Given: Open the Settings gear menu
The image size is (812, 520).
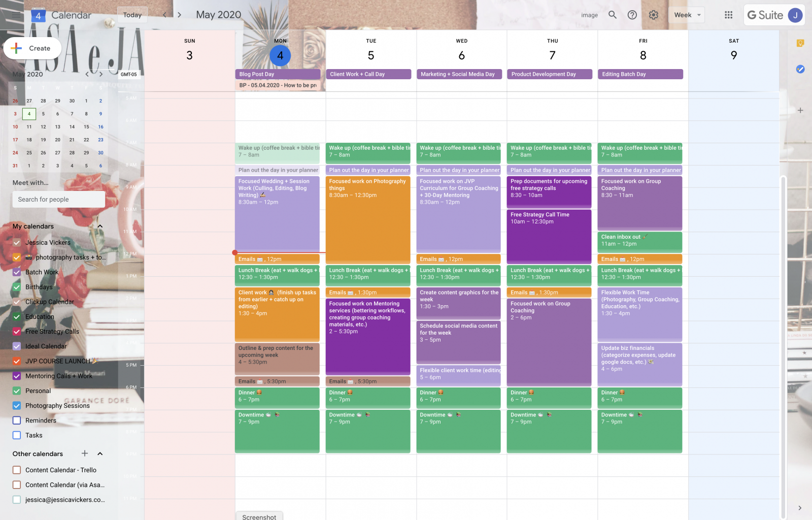Looking at the screenshot, I should tap(654, 15).
